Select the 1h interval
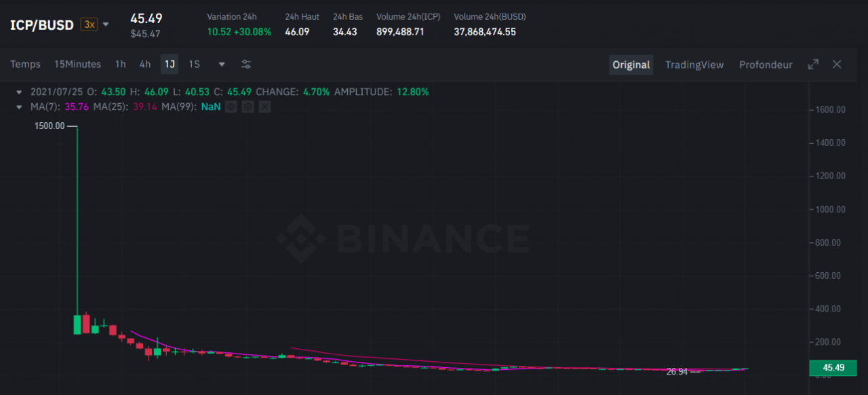The height and width of the screenshot is (395, 868). (120, 64)
